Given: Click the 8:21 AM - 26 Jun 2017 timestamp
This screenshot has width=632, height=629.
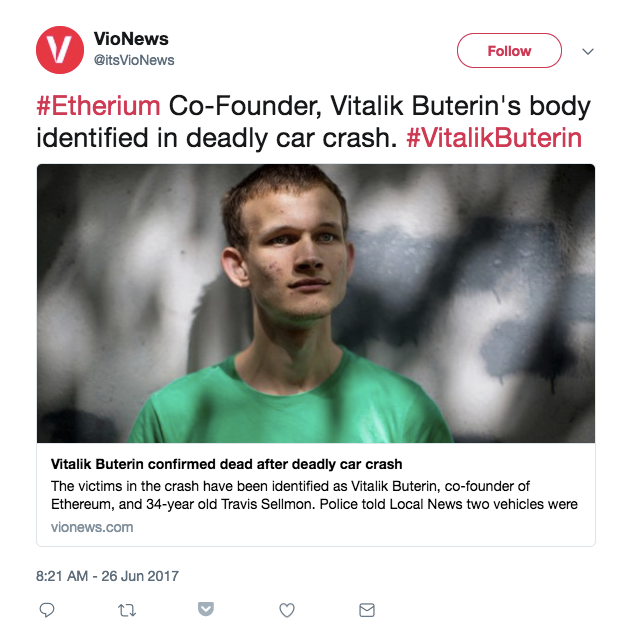Looking at the screenshot, I should [107, 576].
